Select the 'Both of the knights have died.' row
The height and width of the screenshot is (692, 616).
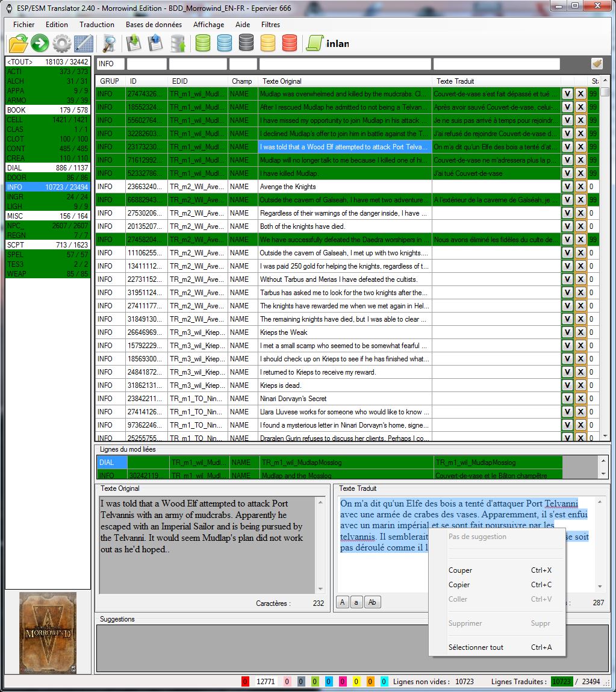[347, 226]
